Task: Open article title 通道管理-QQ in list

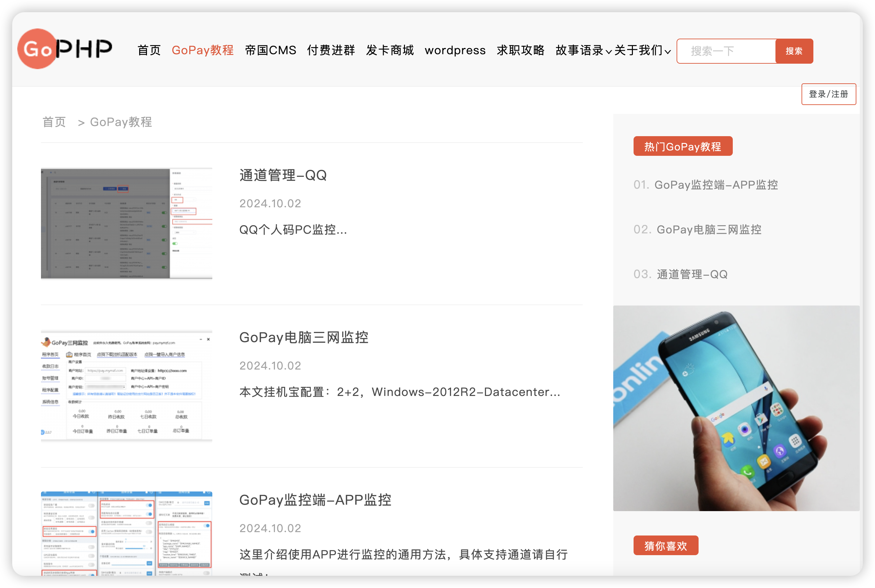Action: [x=283, y=175]
